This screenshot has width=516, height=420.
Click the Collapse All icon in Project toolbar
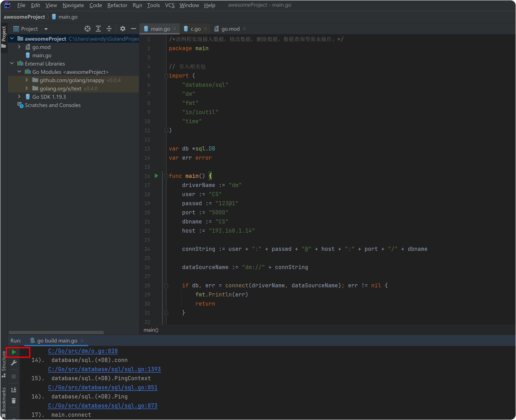(x=109, y=29)
